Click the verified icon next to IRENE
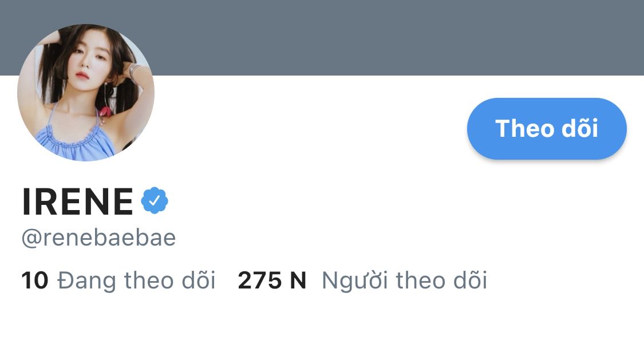This screenshot has width=644, height=344. [x=154, y=200]
